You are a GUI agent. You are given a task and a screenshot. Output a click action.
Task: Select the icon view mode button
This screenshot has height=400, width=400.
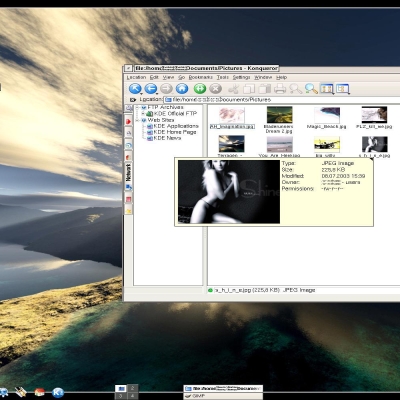tap(326, 88)
